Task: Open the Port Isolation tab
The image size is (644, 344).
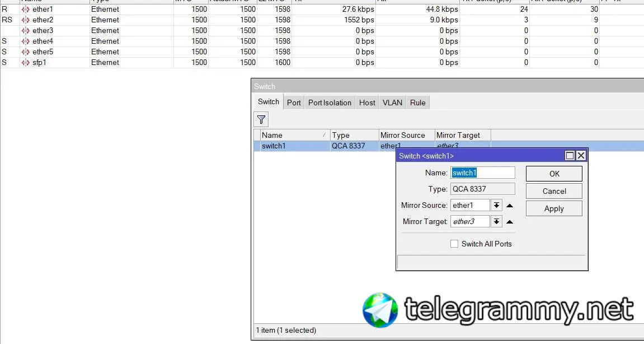Action: pyautogui.click(x=330, y=103)
